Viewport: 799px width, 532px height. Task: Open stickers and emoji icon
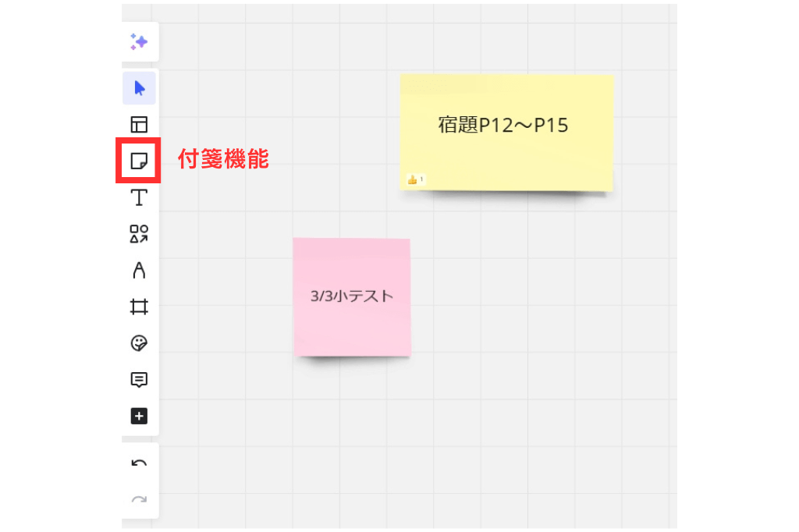[139, 343]
